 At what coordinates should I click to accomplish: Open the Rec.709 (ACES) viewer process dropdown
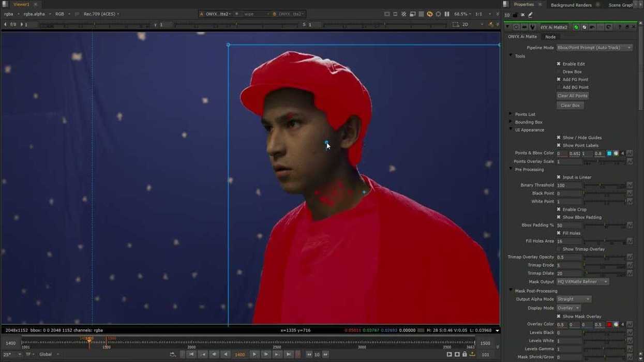click(x=101, y=14)
